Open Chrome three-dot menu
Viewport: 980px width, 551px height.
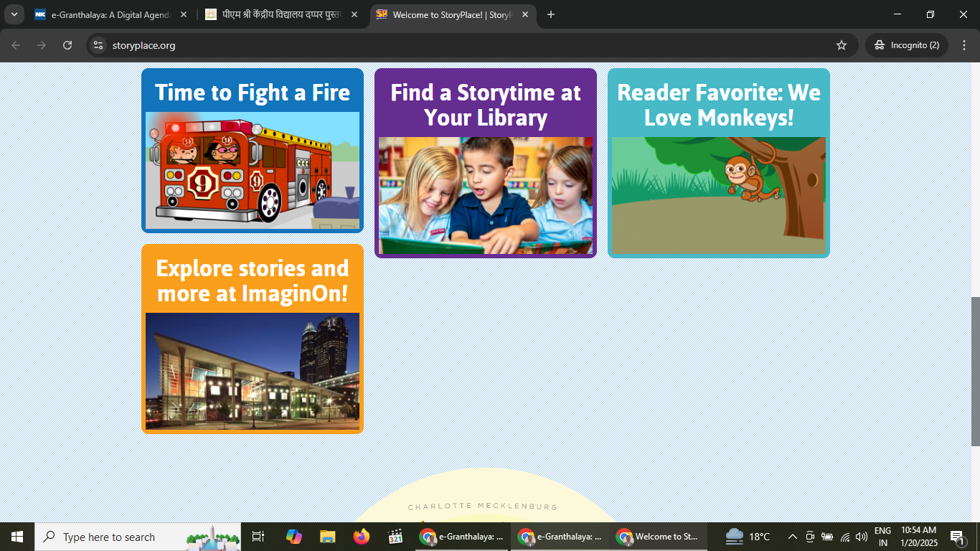pos(964,45)
